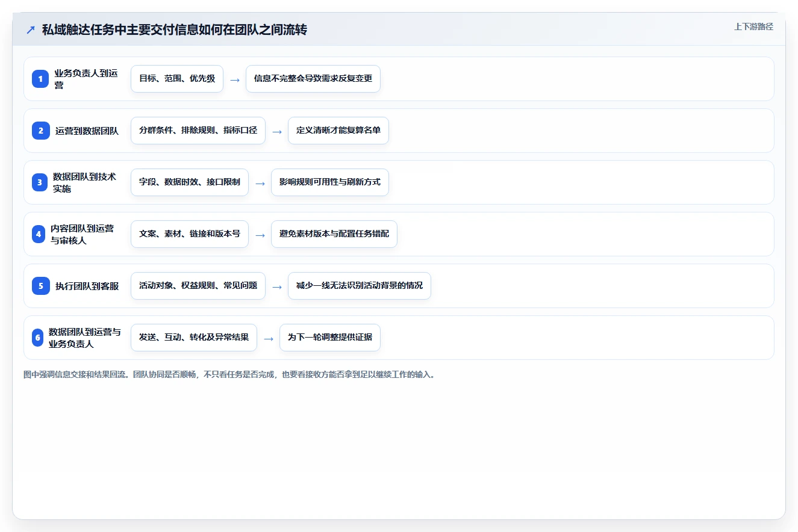This screenshot has width=798, height=532.
Task: Click the 活动对象、权益规则、常见问题 box
Action: pos(198,286)
